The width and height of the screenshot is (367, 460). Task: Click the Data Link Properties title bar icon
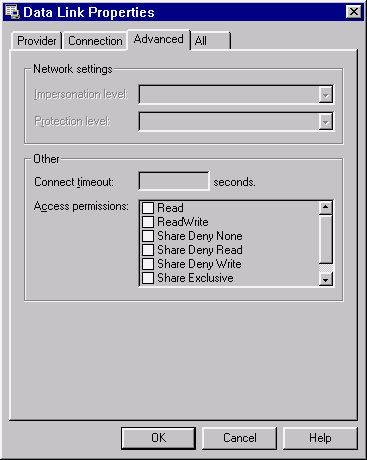click(12, 12)
